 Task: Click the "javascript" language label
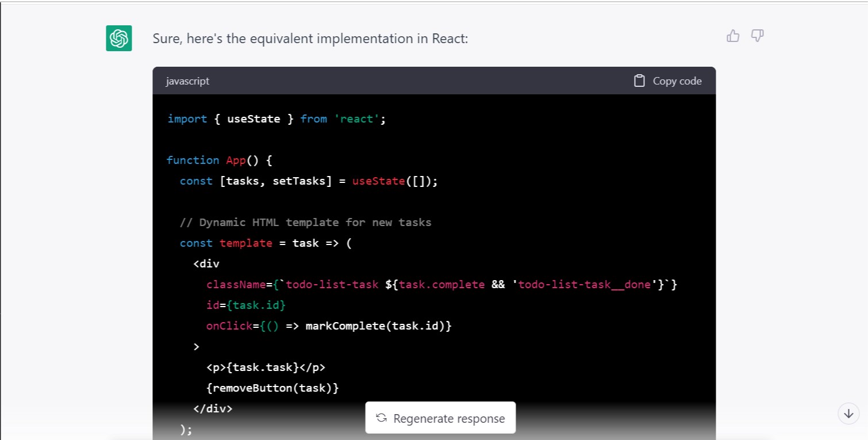(x=187, y=81)
